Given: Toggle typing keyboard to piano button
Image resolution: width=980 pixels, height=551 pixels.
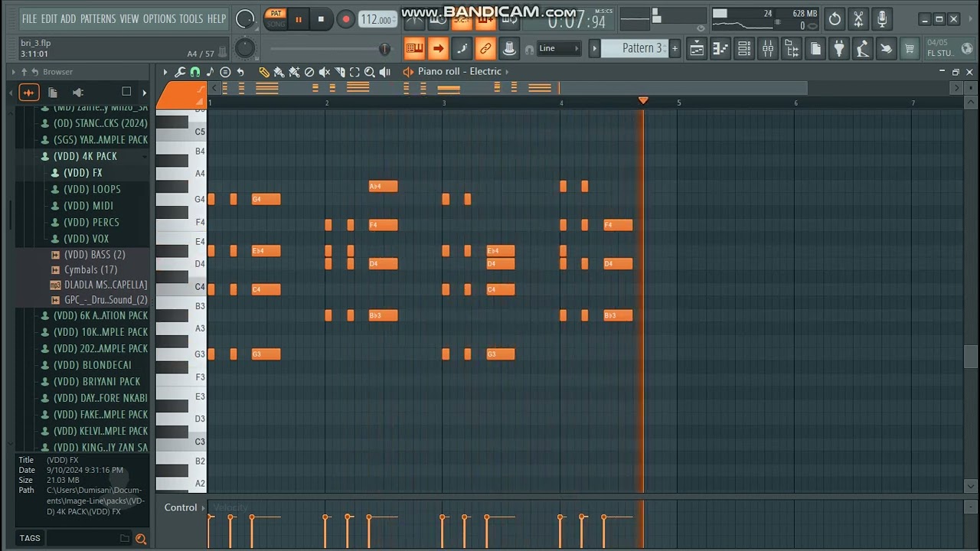Looking at the screenshot, I should click(x=414, y=48).
